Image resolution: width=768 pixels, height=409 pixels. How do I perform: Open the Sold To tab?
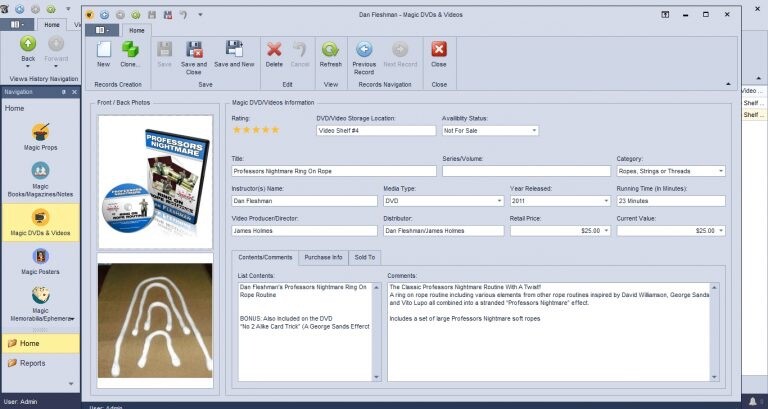365,257
